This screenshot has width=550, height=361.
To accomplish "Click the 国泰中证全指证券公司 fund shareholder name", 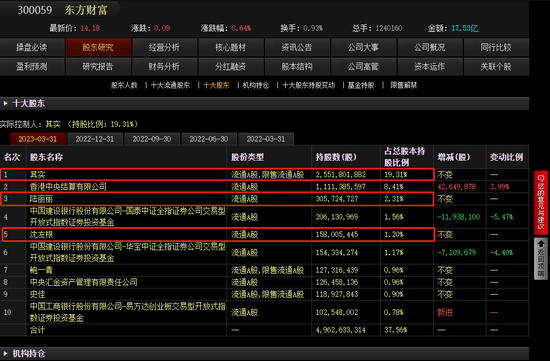I will tap(128, 217).
